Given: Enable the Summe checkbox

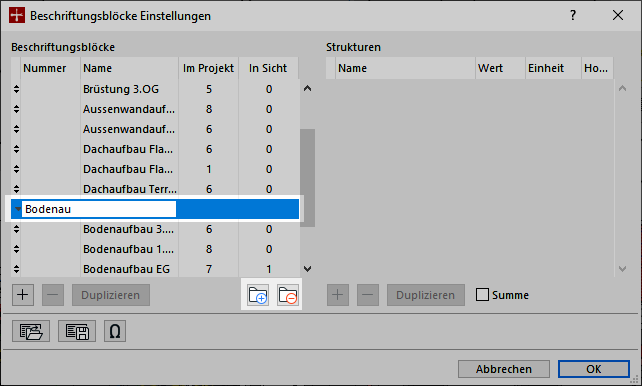Looking at the screenshot, I should [482, 295].
